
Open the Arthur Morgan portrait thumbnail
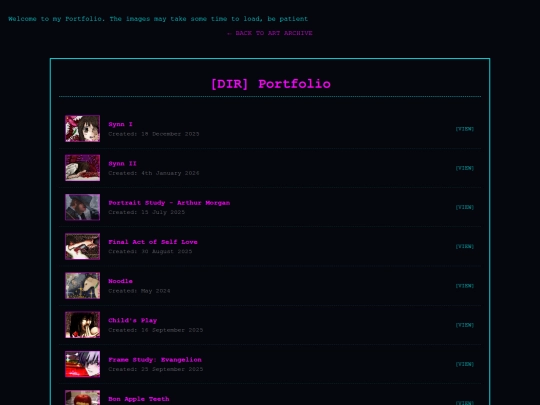tap(83, 207)
